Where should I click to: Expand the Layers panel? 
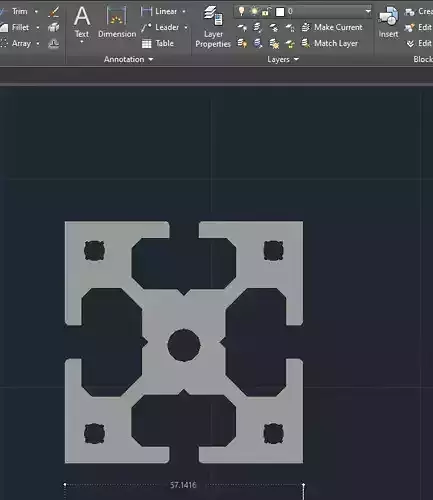coord(283,59)
